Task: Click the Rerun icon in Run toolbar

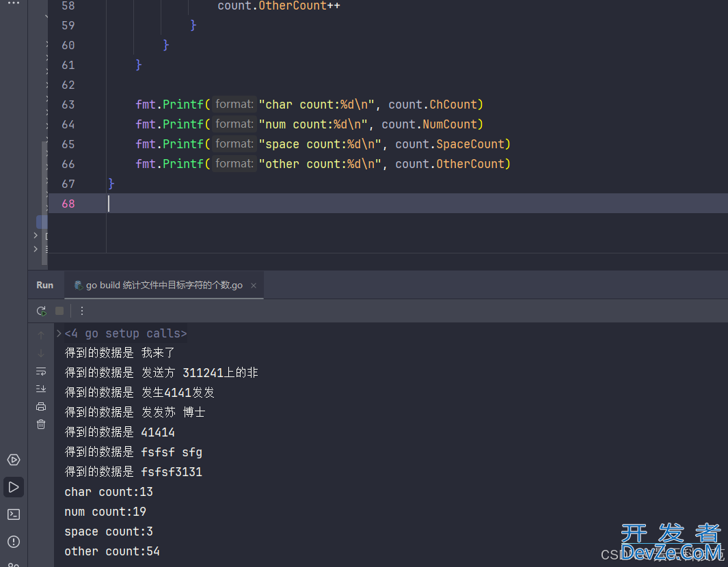Action: pos(41,311)
